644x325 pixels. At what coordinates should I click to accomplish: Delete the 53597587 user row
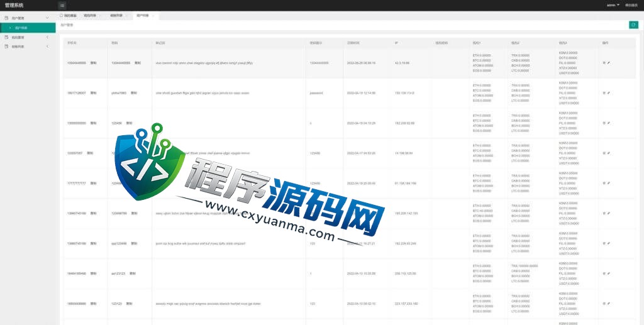pyautogui.click(x=604, y=153)
